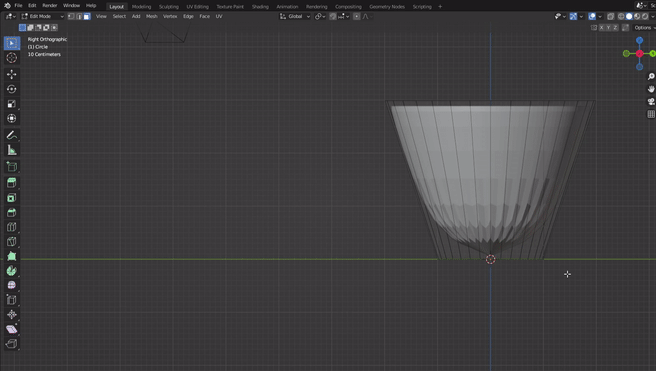Select the Move tool
The image size is (656, 371).
click(12, 74)
